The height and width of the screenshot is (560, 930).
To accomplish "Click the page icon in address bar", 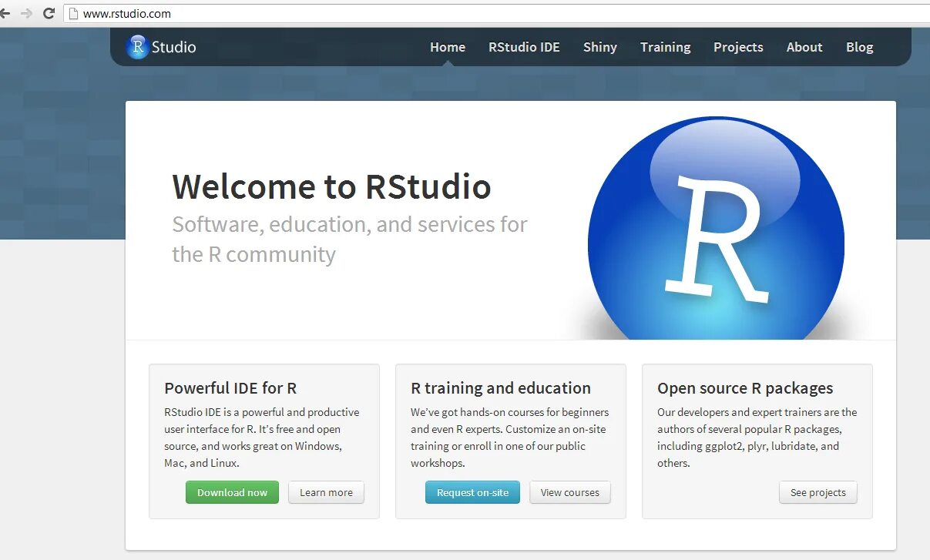I will click(73, 13).
